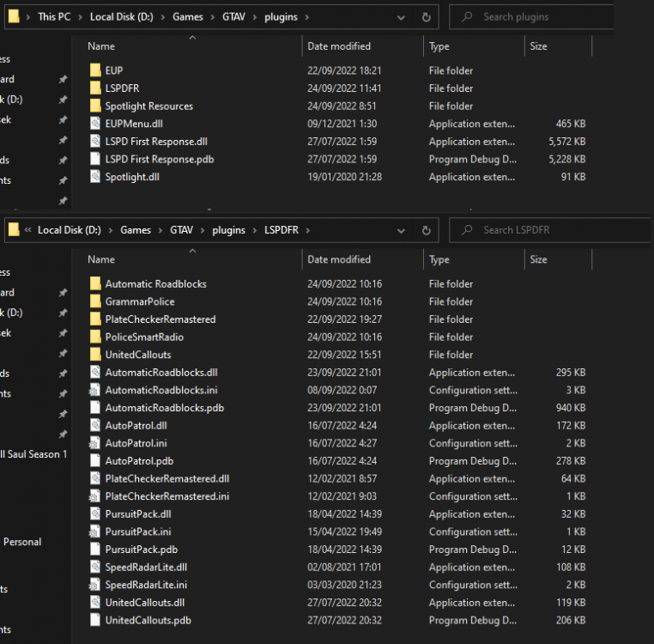Sort by Size column in plugins window

pyautogui.click(x=538, y=46)
